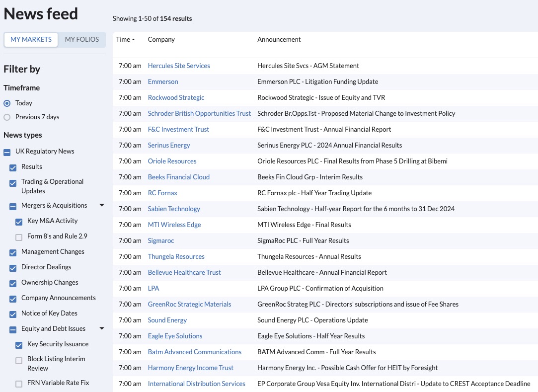Uncheck Trading & Operational Updates checkbox
Image resolution: width=538 pixels, height=392 pixels.
pos(13,183)
